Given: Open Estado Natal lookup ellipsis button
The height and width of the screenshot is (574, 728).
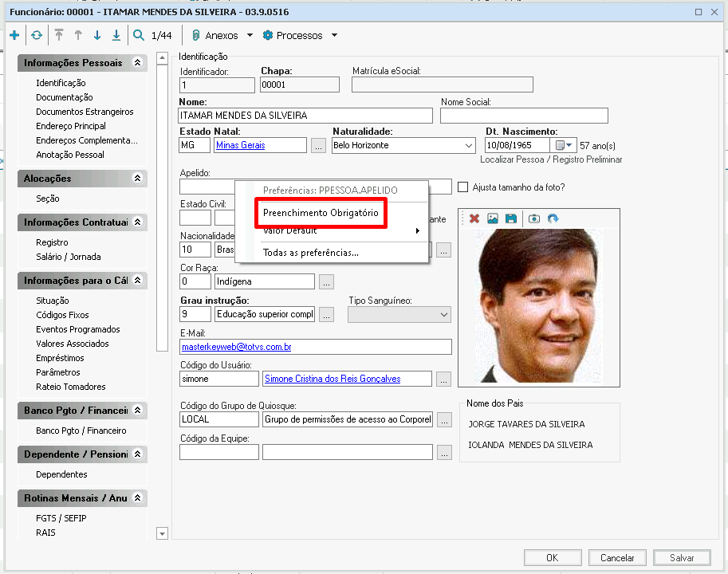Looking at the screenshot, I should (318, 146).
